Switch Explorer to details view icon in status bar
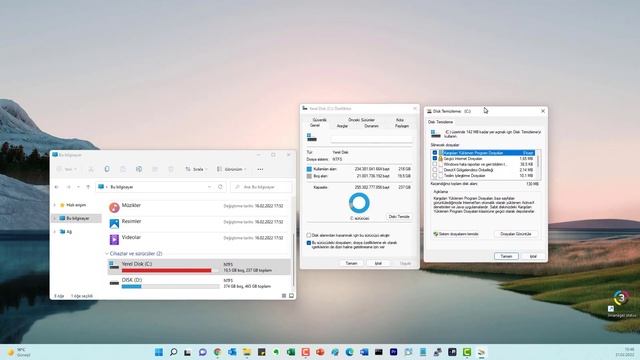The height and width of the screenshot is (360, 640). pyautogui.click(x=284, y=296)
